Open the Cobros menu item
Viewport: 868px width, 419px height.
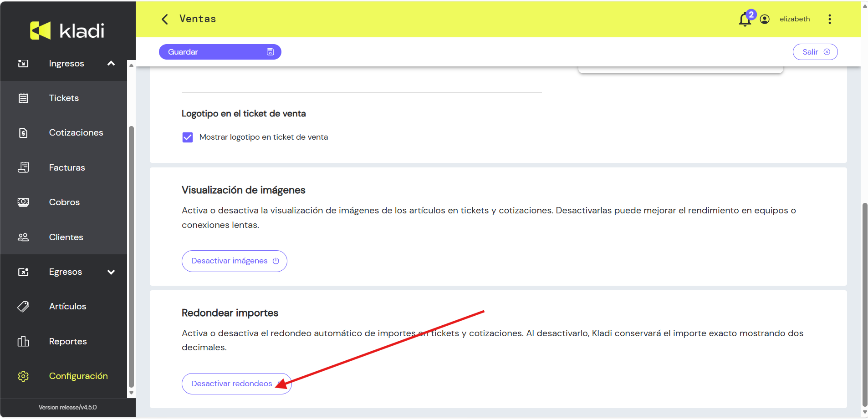(64, 202)
